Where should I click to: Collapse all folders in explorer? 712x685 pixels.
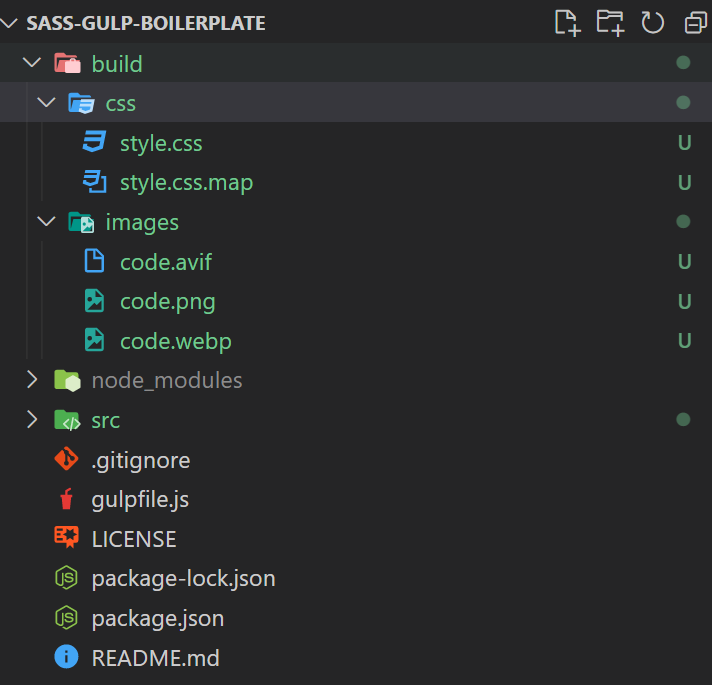695,23
